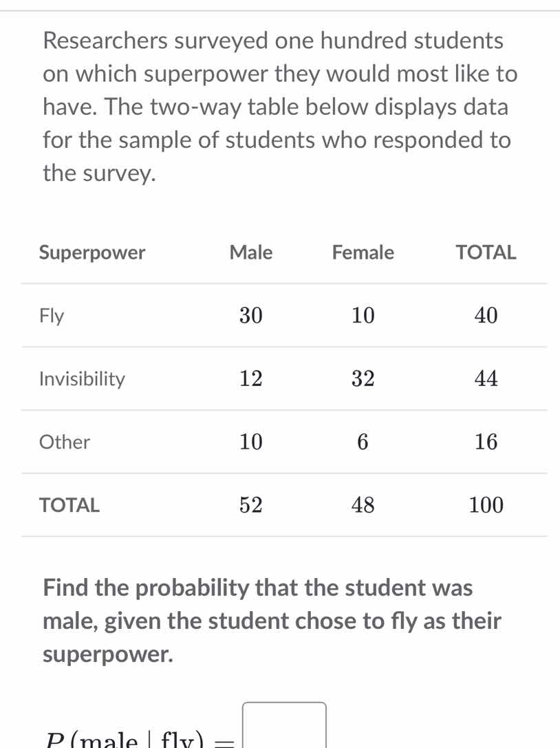This screenshot has height=748, width=560.
Task: Click the TOTAL row label
Action: [x=69, y=505]
